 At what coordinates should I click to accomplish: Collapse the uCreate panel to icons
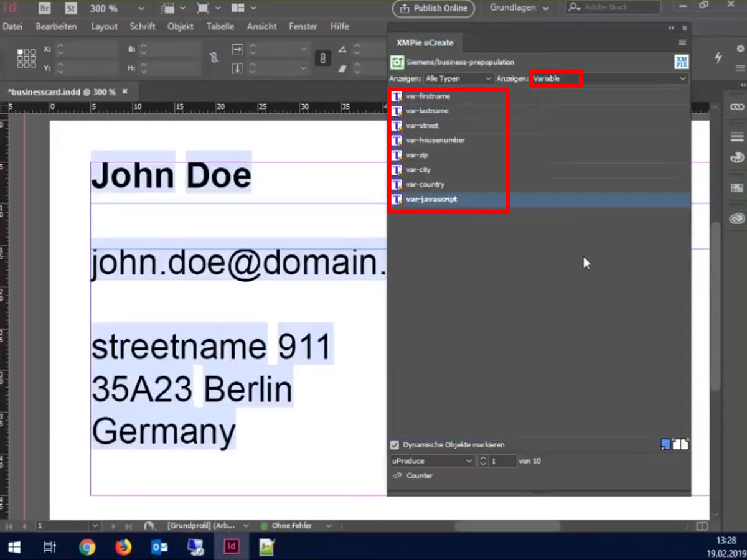tap(671, 28)
